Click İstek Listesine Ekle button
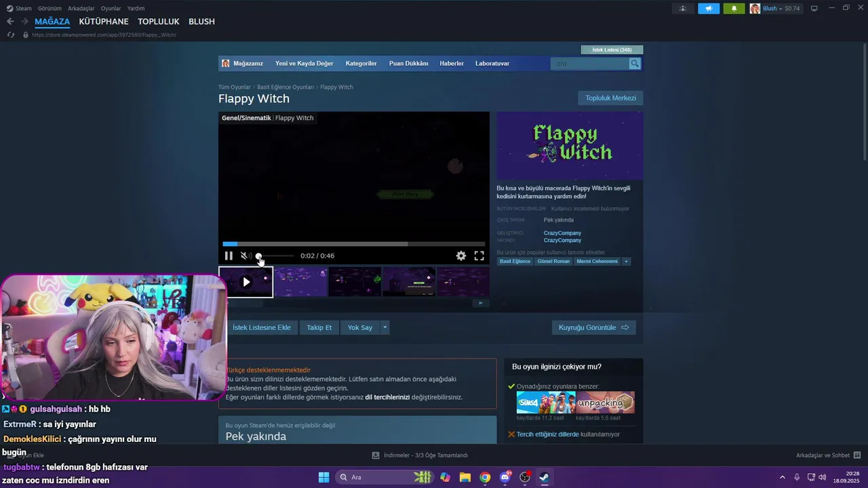Image resolution: width=868 pixels, height=488 pixels. [262, 327]
